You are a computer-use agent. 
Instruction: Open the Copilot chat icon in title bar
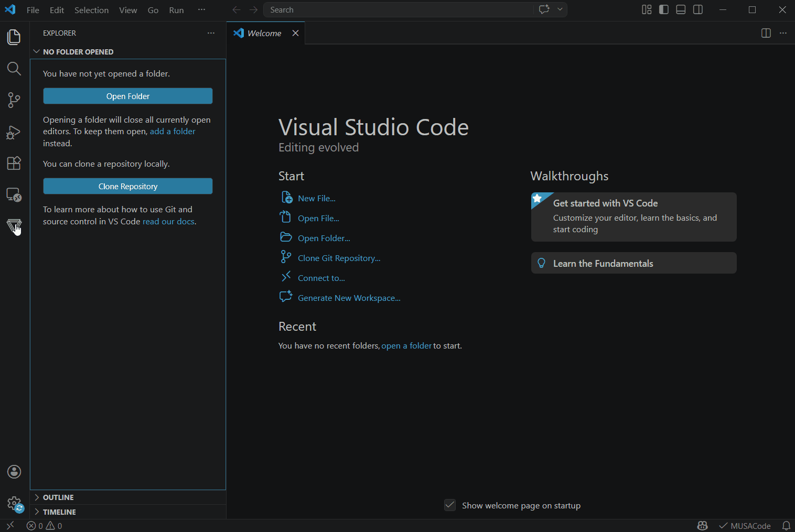[544, 9]
